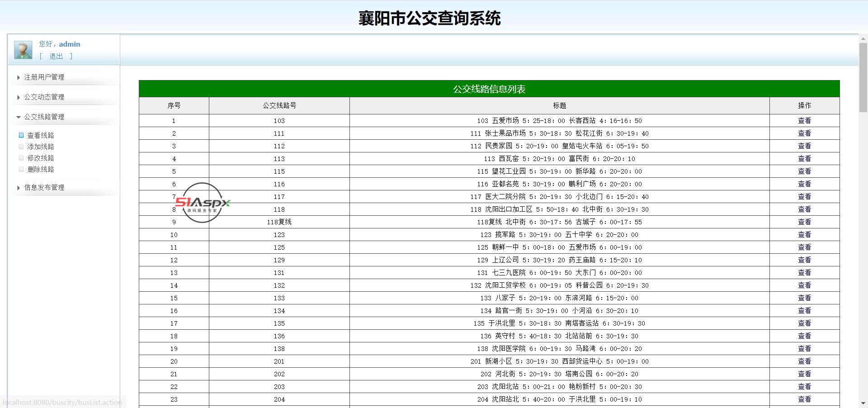Click title text '138 沈阳医学院 6:00-19:30'
This screenshot has height=408, width=868.
[x=524, y=349]
